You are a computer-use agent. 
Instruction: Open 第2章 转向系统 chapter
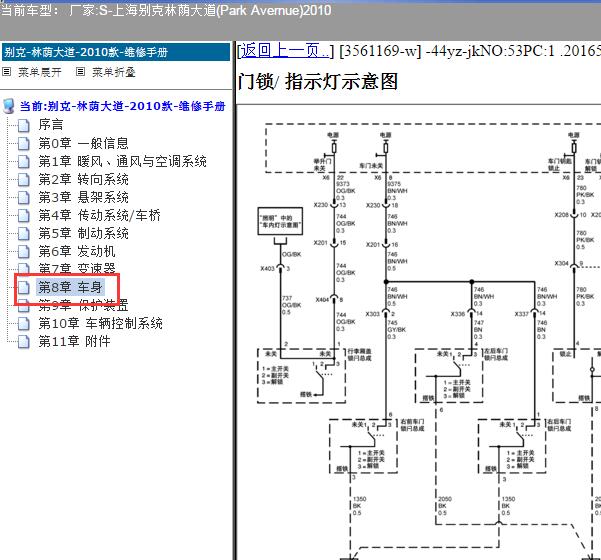click(x=83, y=179)
